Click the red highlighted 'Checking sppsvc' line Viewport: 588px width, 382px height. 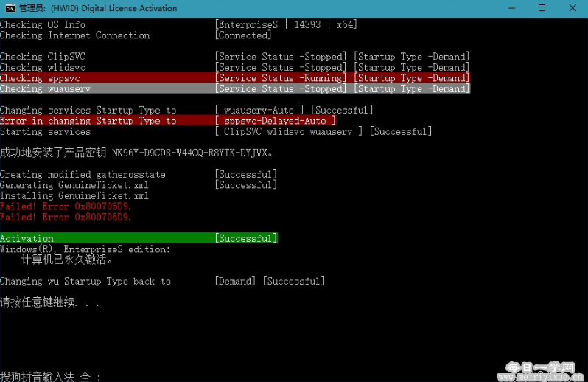235,78
